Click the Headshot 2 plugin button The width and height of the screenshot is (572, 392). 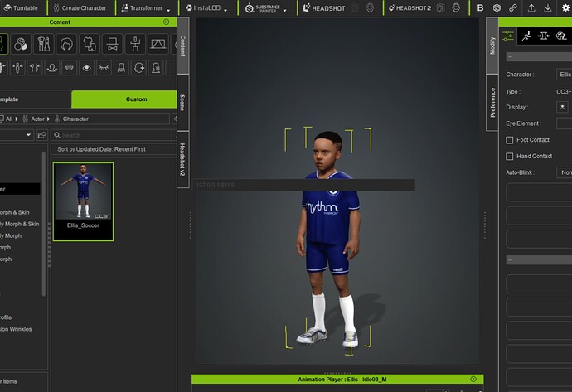(410, 7)
